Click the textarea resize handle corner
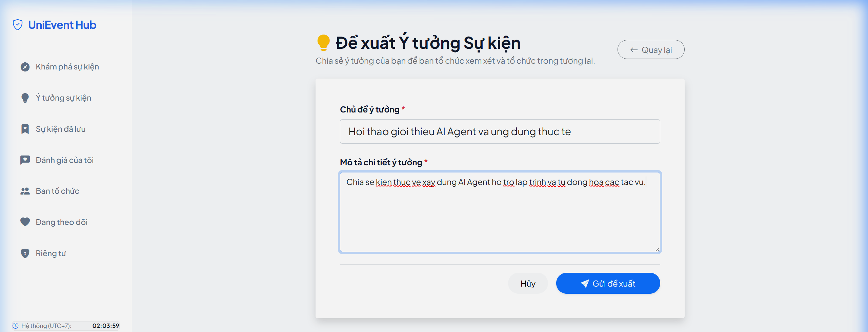Viewport: 868px width, 332px height. point(657,249)
